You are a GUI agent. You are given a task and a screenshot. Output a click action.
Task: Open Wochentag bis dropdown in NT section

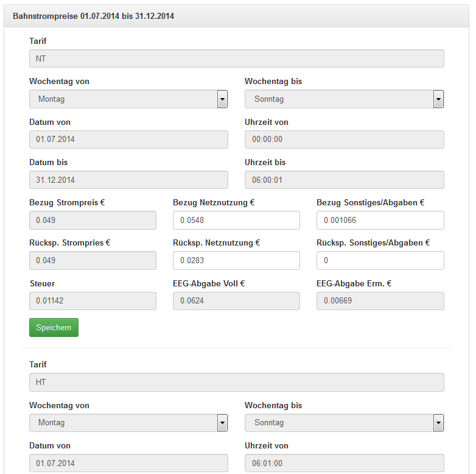click(345, 99)
